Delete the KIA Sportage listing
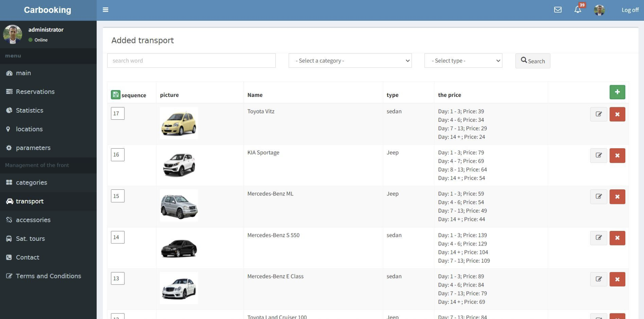 [x=617, y=155]
